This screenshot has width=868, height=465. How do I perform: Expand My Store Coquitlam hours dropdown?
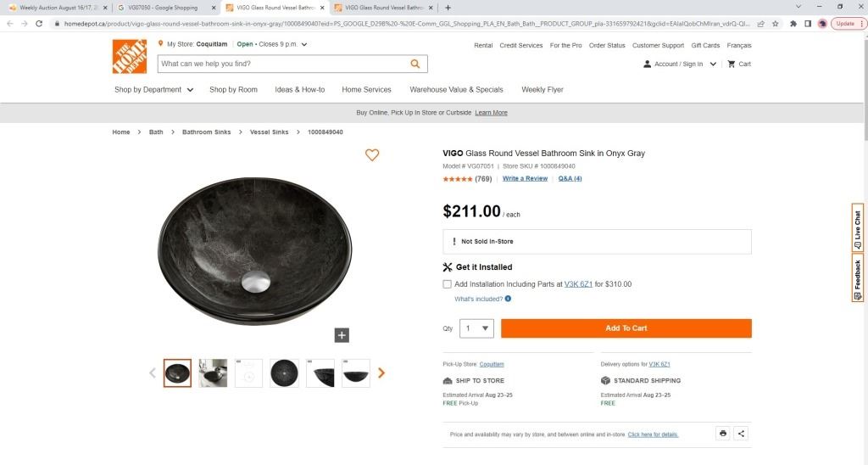pyautogui.click(x=304, y=44)
